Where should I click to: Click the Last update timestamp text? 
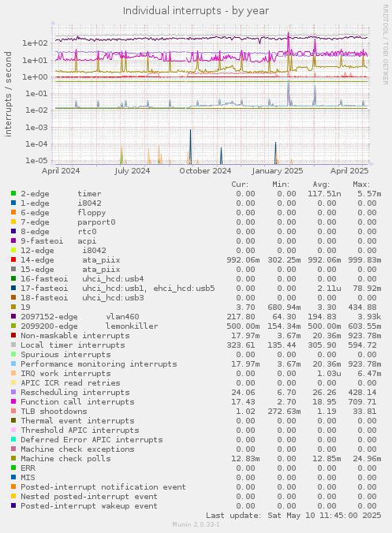[x=293, y=516]
